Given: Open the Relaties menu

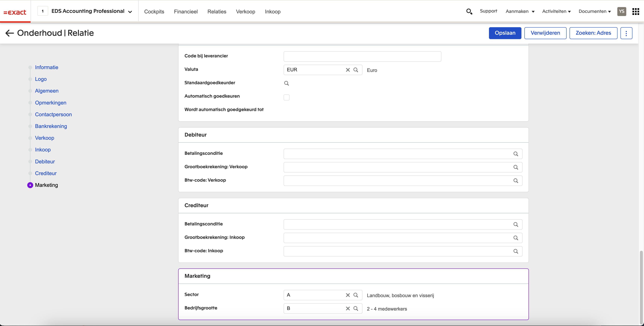Looking at the screenshot, I should click(x=216, y=12).
